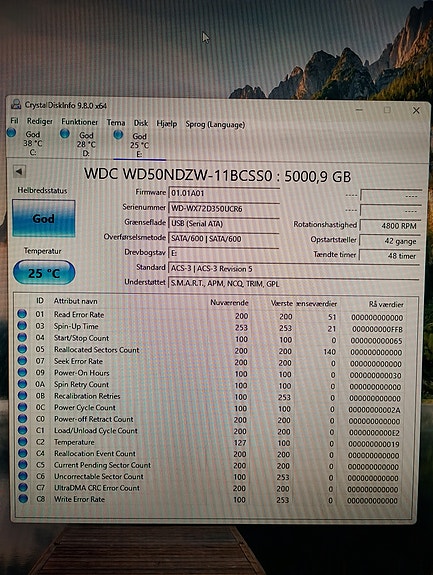The width and height of the screenshot is (433, 575).
Task: Click the Drevbogstav field E:
Action: (x=224, y=253)
